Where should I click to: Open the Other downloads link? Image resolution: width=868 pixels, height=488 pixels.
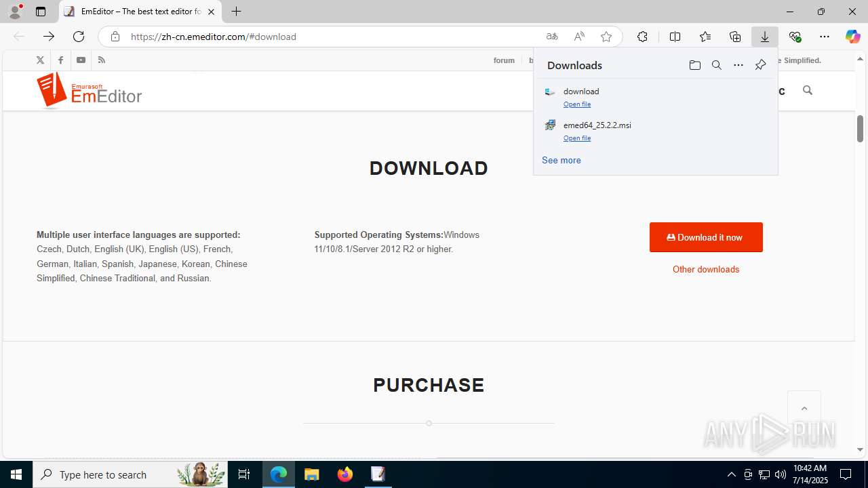706,269
